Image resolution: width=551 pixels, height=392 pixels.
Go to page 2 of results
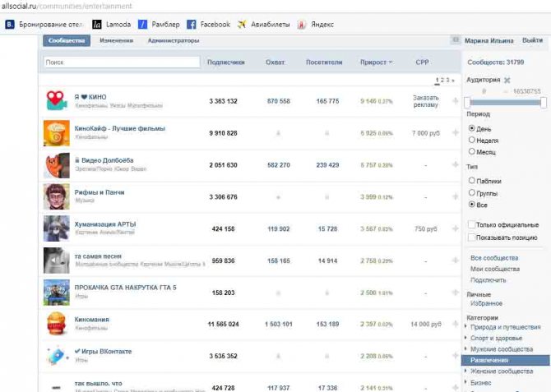click(442, 80)
